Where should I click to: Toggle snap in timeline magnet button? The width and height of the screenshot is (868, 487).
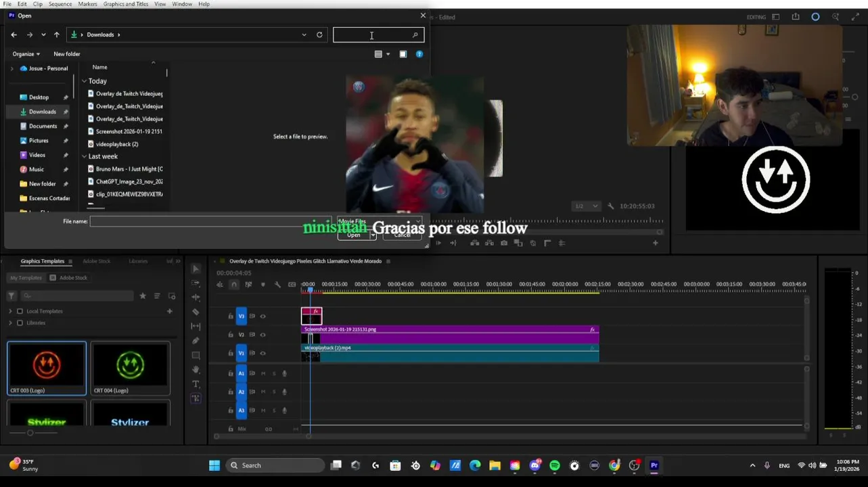point(234,284)
